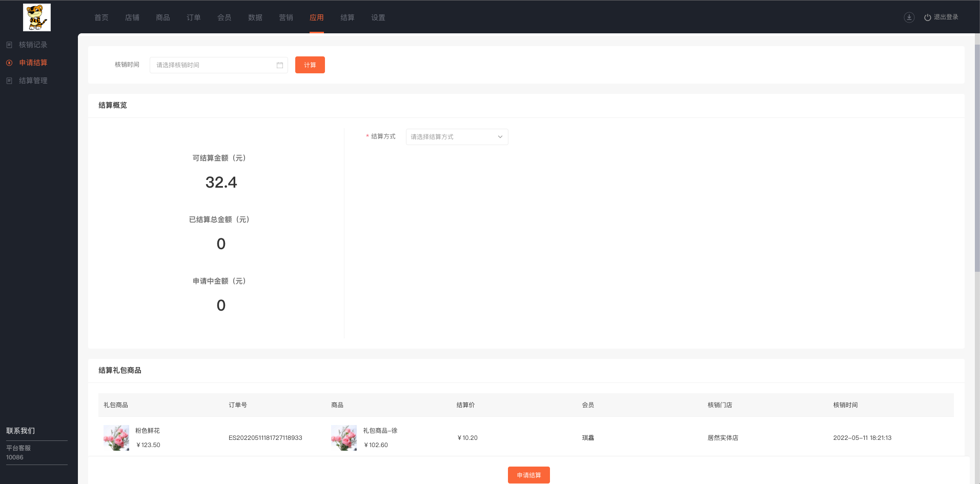Click the 礼包商品-徐 product name

(380, 431)
